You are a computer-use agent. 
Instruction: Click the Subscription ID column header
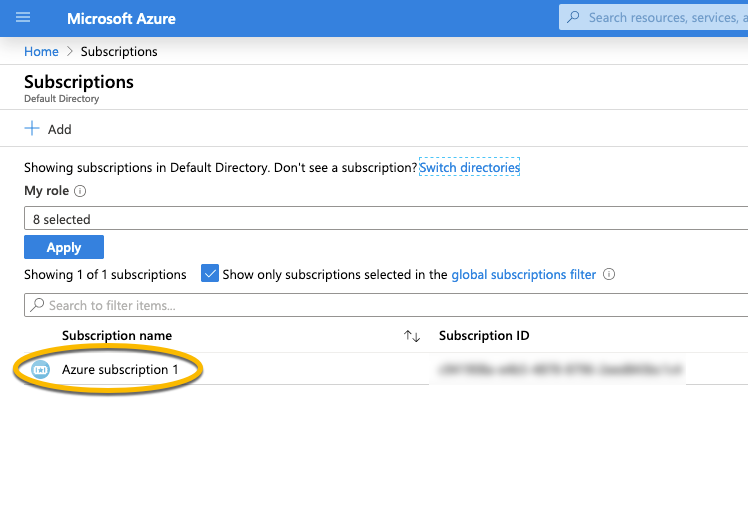click(x=484, y=336)
